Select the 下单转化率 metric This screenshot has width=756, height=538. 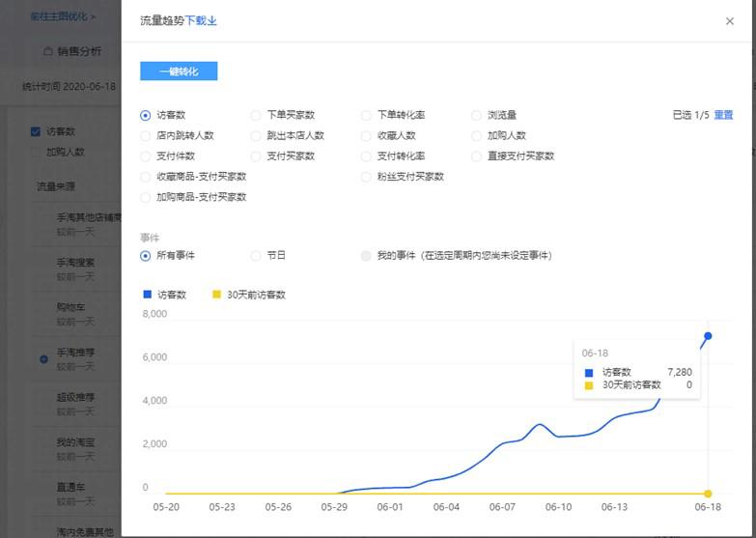pos(366,115)
